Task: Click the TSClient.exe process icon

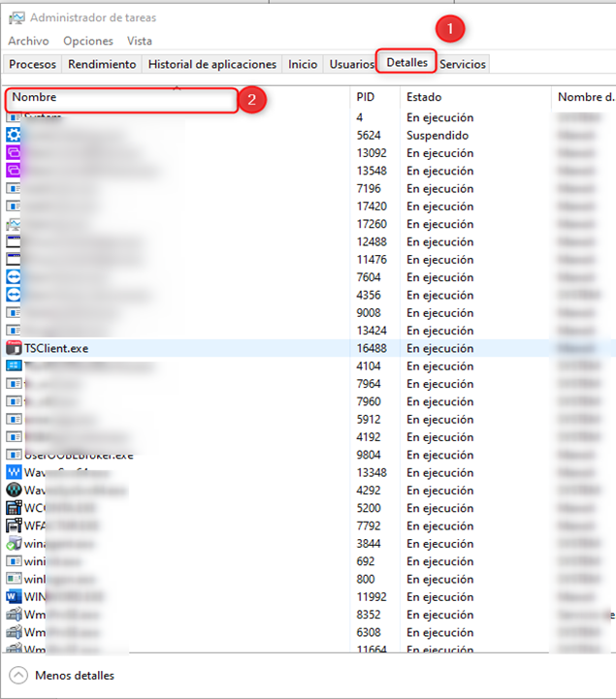Action: 14,348
